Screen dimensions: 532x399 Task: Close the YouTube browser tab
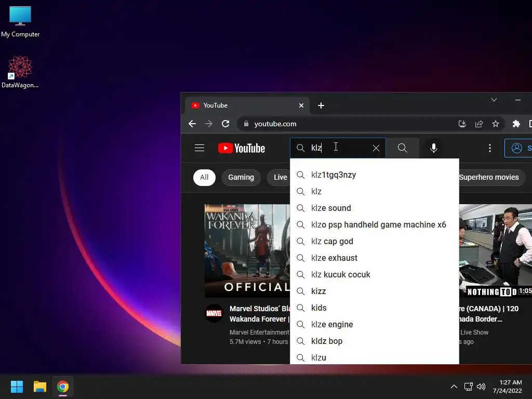click(301, 105)
